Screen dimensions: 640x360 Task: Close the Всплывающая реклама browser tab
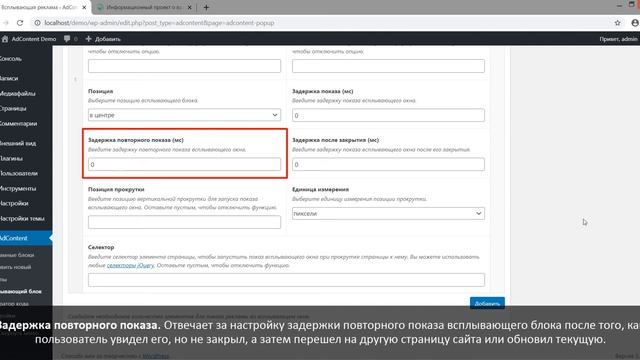tap(84, 7)
